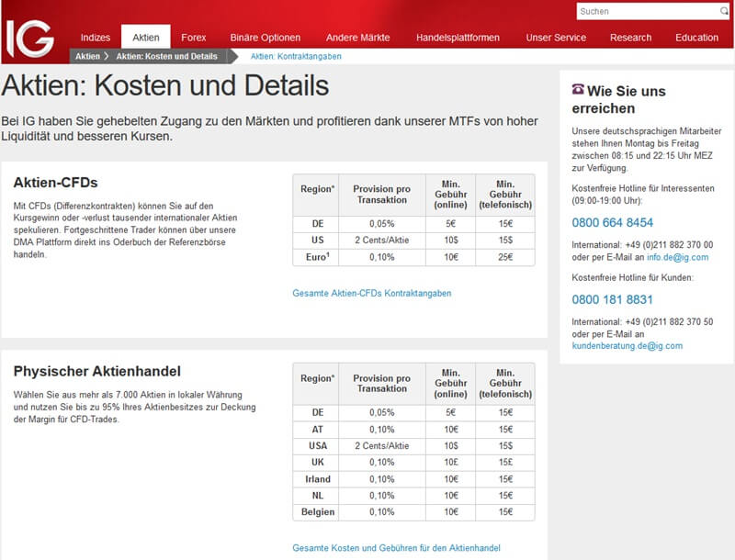Click the info.de@ig.com email link

tap(678, 257)
